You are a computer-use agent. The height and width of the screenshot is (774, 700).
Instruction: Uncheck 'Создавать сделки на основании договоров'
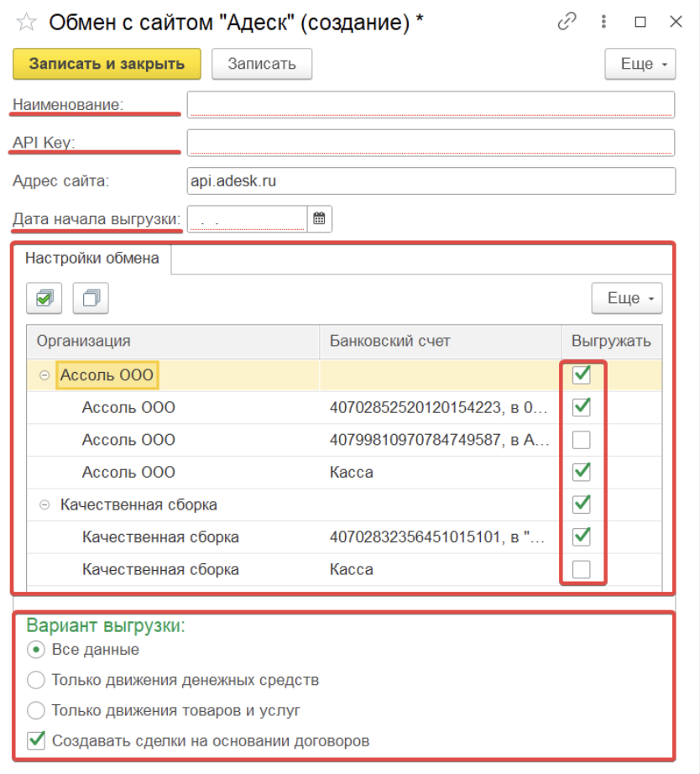click(x=36, y=740)
